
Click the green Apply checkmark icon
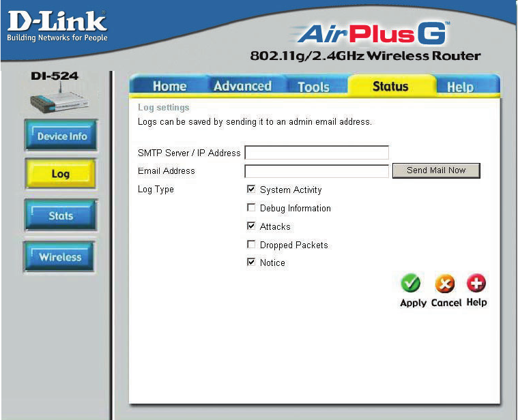click(411, 283)
